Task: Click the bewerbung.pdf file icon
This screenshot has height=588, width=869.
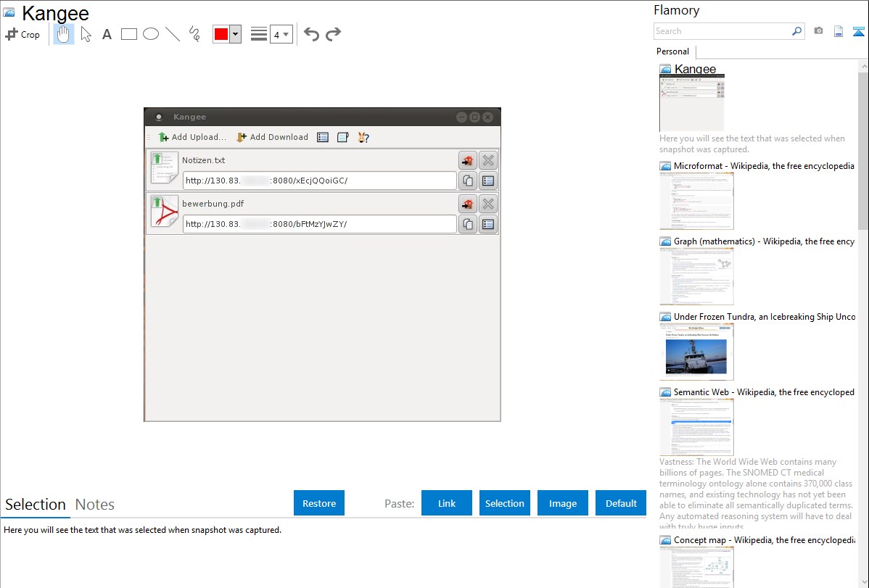Action: 164,211
